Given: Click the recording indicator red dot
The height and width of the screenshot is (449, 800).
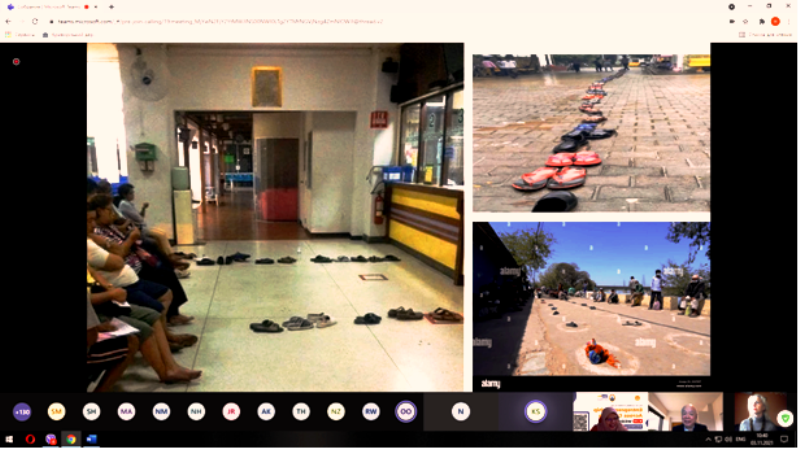Looking at the screenshot, I should tap(16, 61).
